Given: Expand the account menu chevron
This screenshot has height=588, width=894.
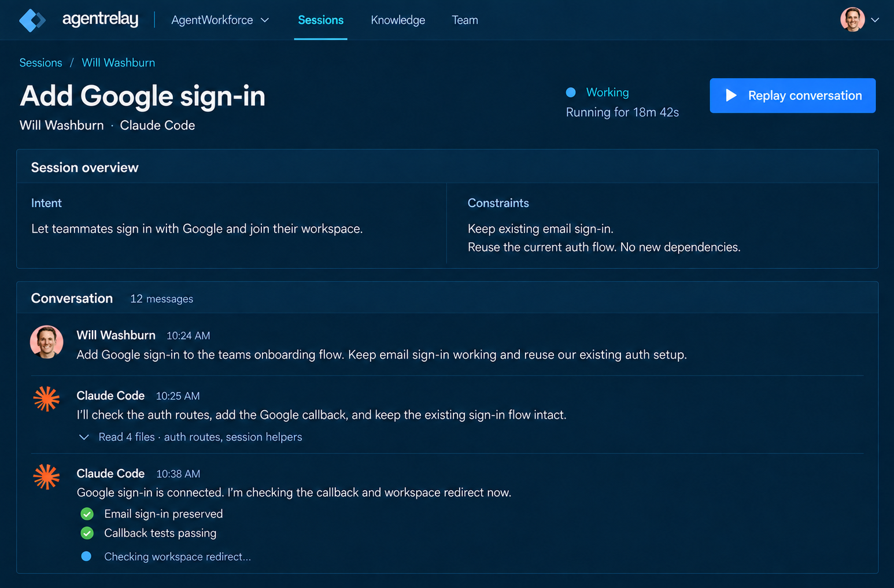Looking at the screenshot, I should point(875,20).
